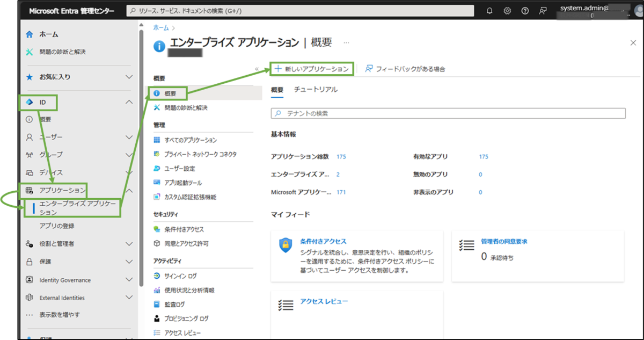Click the サインイン ログ icon
644x340 pixels.
[157, 276]
